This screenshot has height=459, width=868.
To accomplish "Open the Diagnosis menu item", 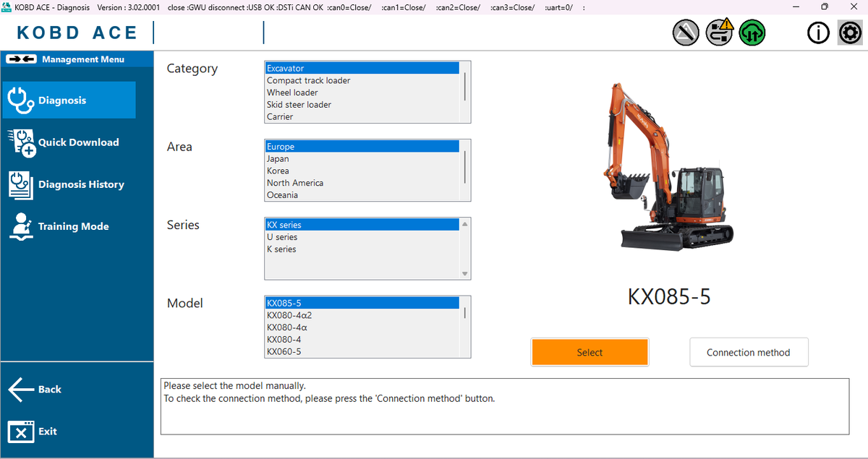I will click(x=68, y=100).
